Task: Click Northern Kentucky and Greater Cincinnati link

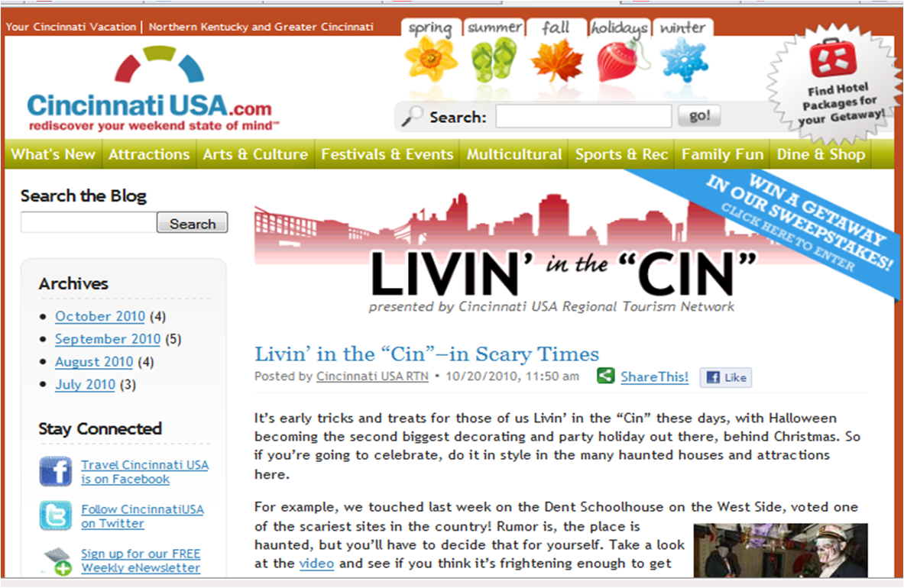Action: click(261, 27)
